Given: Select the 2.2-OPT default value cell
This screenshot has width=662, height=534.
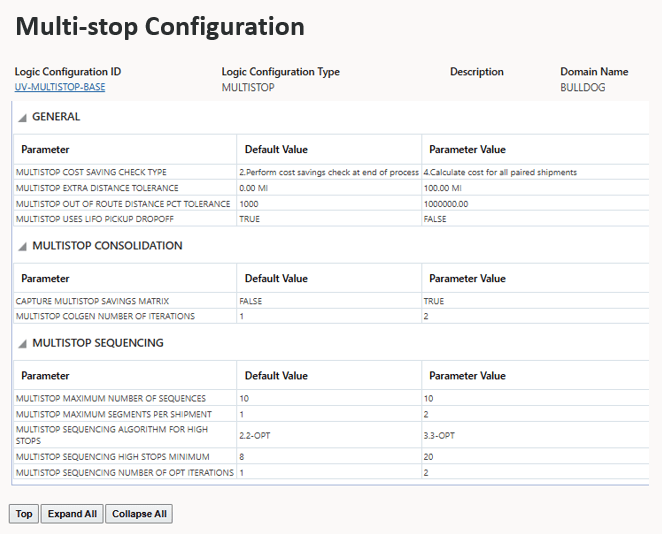Looking at the screenshot, I should pos(257,436).
